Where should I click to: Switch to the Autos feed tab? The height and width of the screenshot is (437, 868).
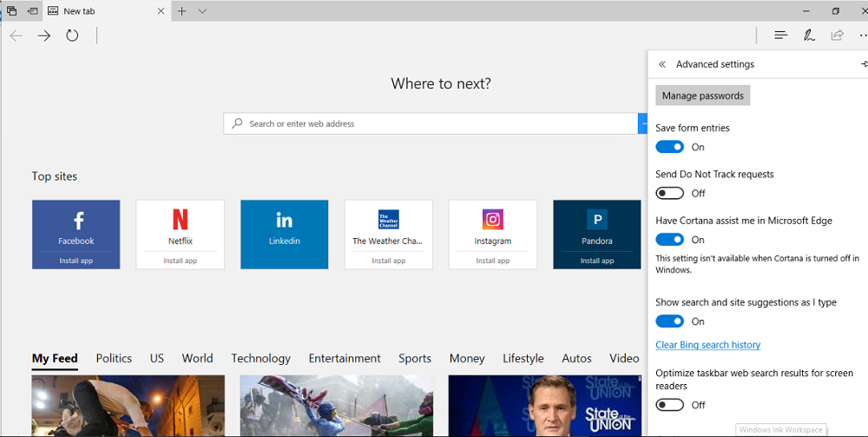(x=576, y=358)
